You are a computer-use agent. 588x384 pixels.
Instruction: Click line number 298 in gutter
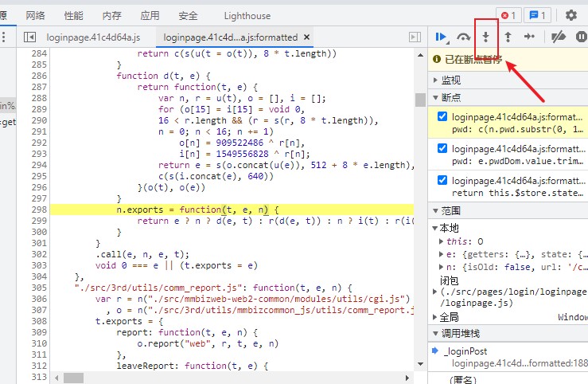click(39, 210)
